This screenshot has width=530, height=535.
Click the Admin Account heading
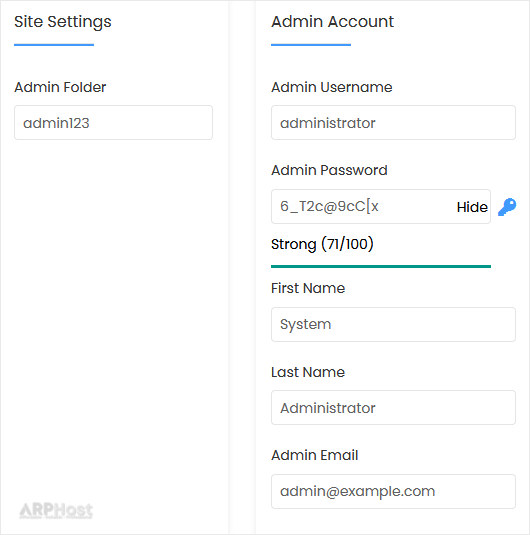[332, 21]
